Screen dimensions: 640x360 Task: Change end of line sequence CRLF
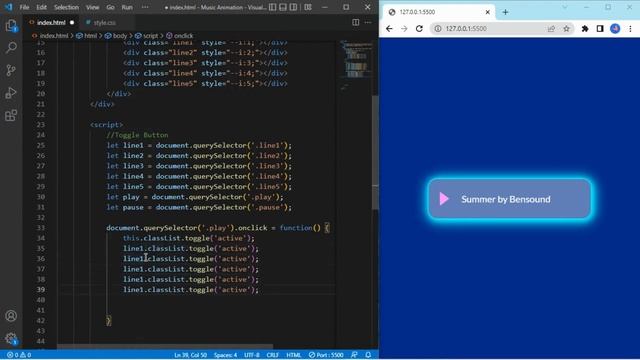coord(273,355)
